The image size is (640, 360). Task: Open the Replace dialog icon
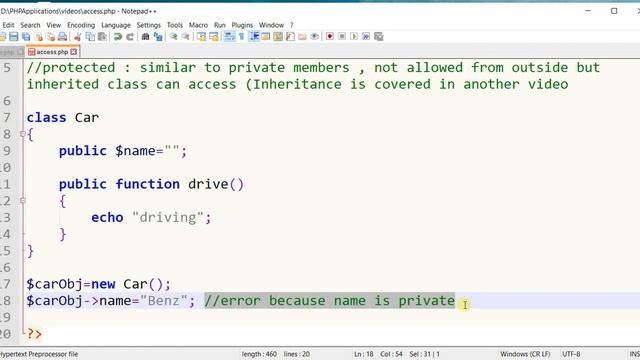[x=158, y=37]
